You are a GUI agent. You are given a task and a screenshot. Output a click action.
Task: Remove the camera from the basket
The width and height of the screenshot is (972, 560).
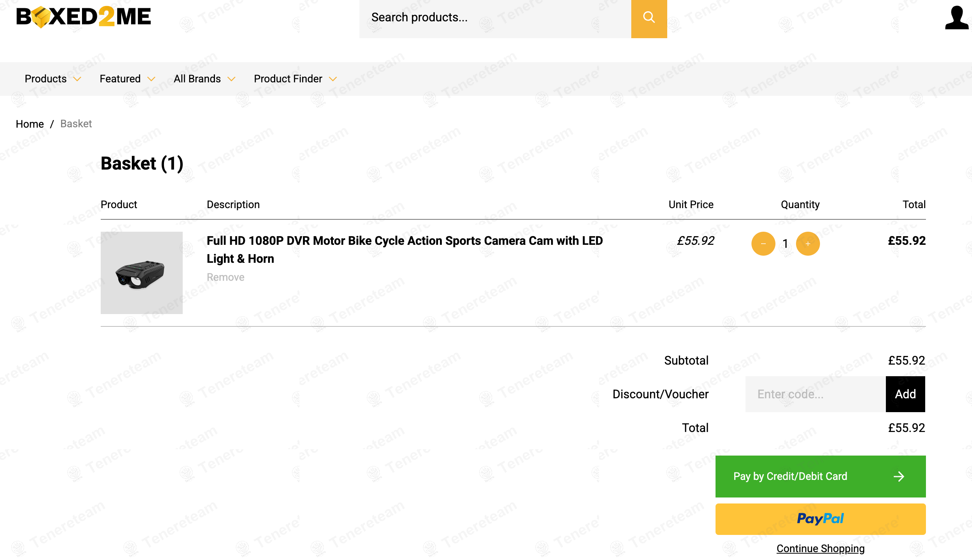pyautogui.click(x=225, y=277)
